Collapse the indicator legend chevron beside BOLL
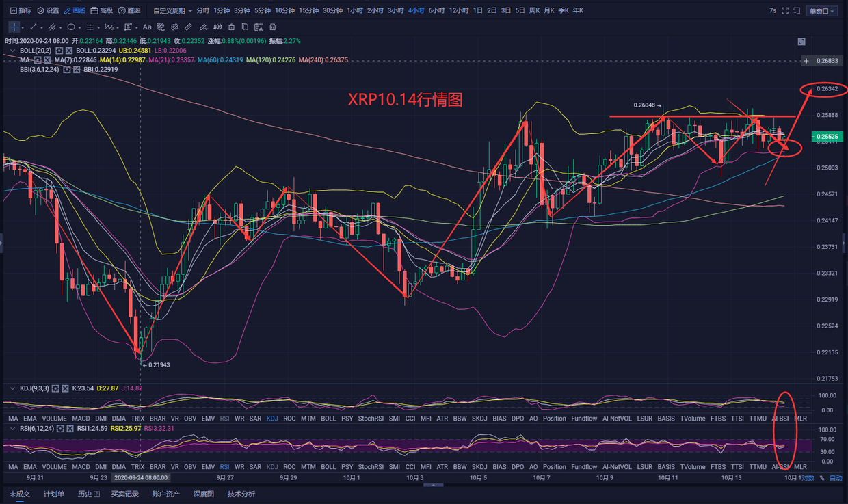The image size is (848, 504). click(x=12, y=51)
